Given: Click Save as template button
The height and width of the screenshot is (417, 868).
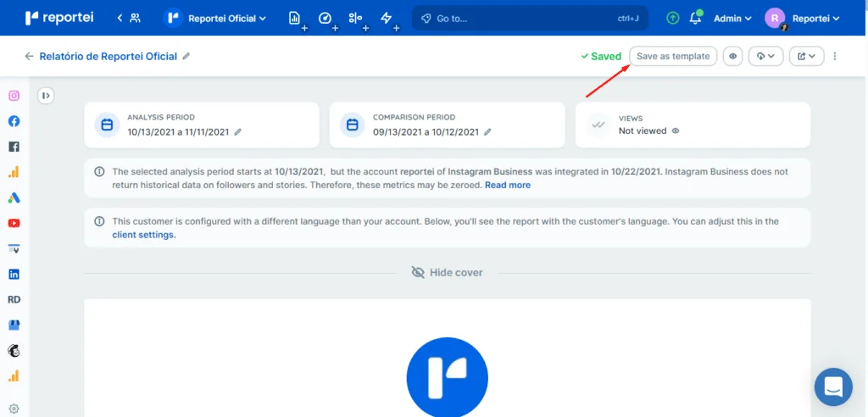Looking at the screenshot, I should [673, 56].
